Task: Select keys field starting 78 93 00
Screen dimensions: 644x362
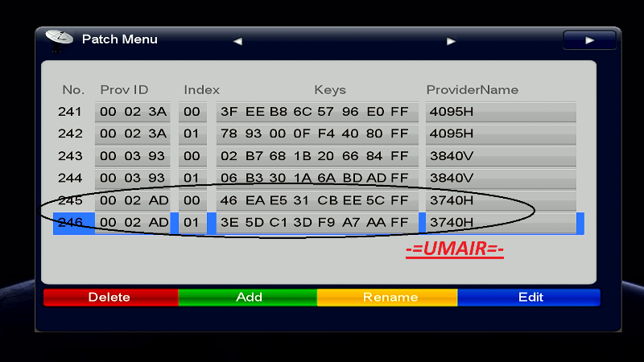Action: tap(317, 134)
